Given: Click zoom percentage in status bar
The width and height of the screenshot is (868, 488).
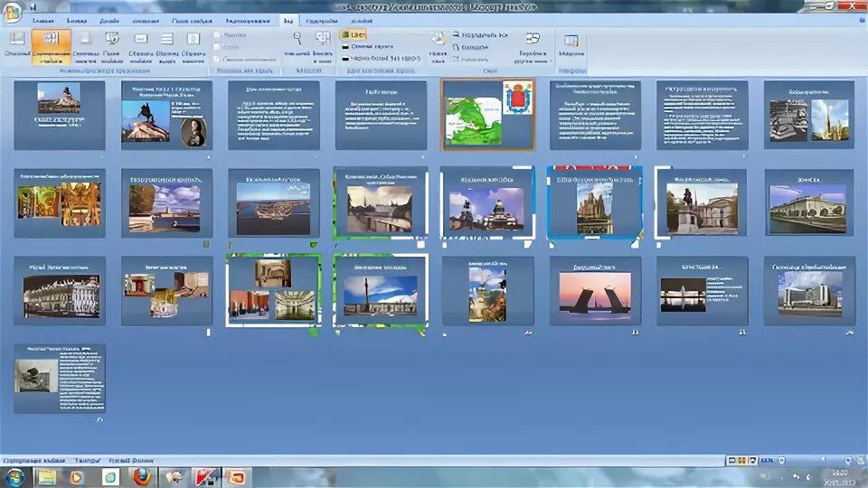Looking at the screenshot, I should pos(768,460).
